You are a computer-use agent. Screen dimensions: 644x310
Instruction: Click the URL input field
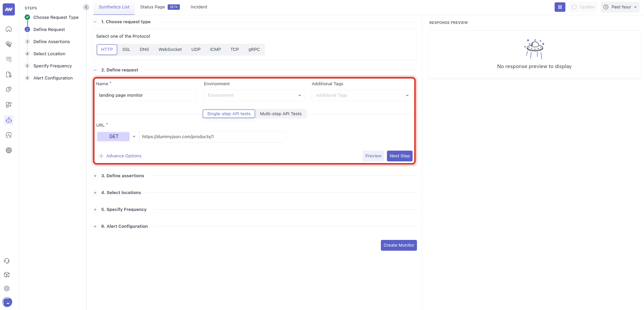(x=213, y=137)
